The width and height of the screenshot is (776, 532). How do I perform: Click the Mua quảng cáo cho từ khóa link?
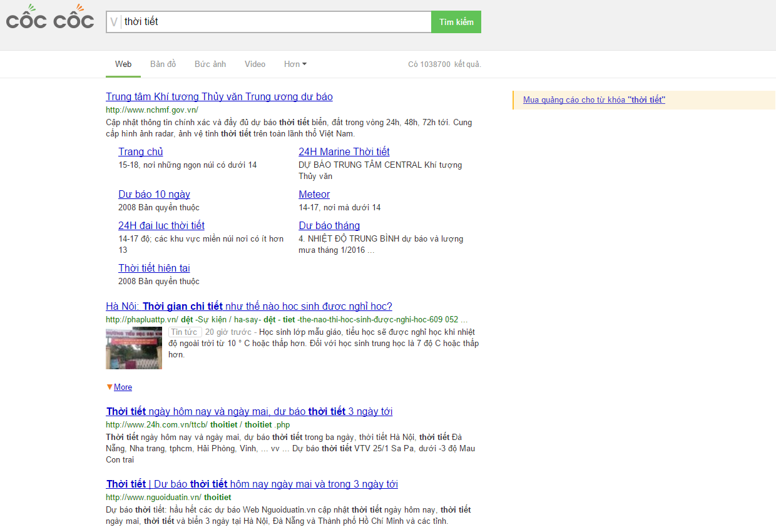(x=594, y=100)
